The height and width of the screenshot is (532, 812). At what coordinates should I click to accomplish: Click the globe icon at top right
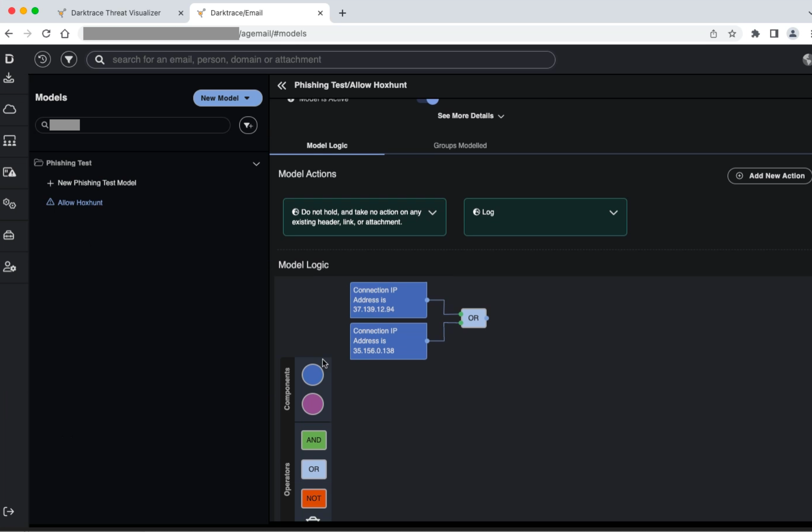tap(807, 59)
